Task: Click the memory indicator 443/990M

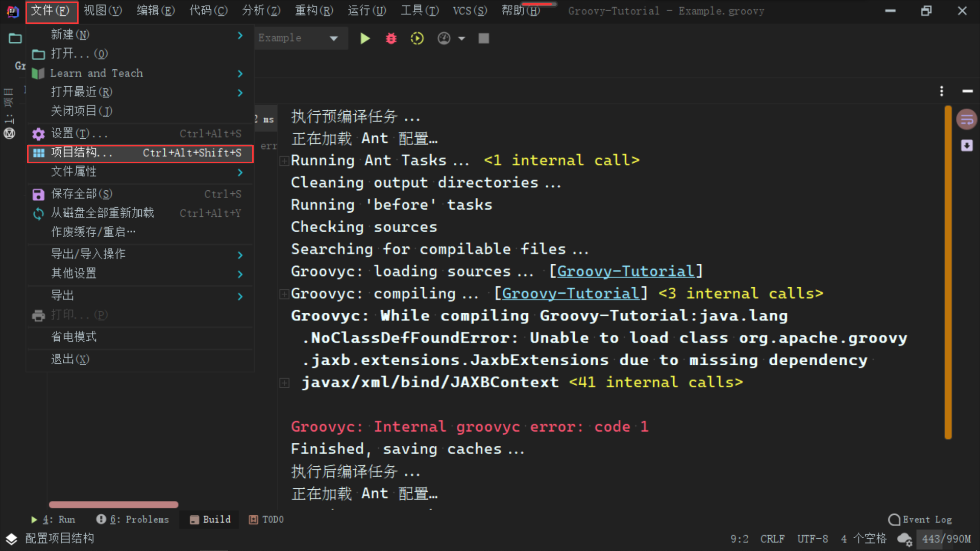Action: [x=946, y=539]
